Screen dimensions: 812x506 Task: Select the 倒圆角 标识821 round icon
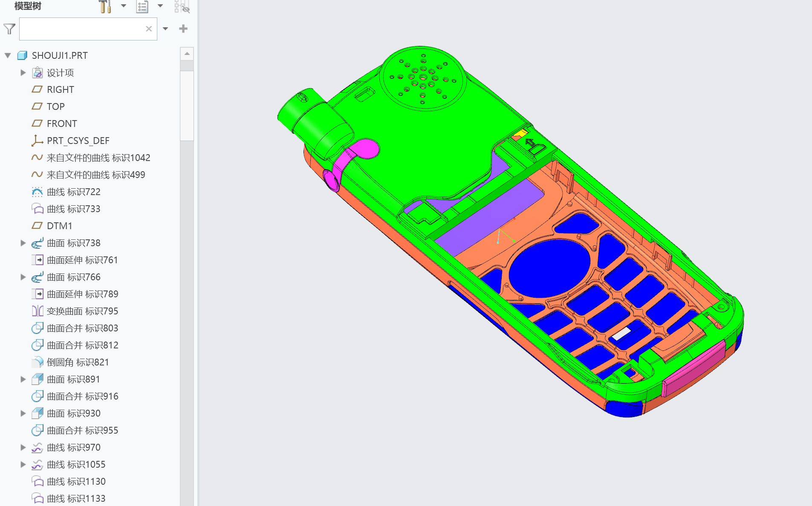[38, 362]
